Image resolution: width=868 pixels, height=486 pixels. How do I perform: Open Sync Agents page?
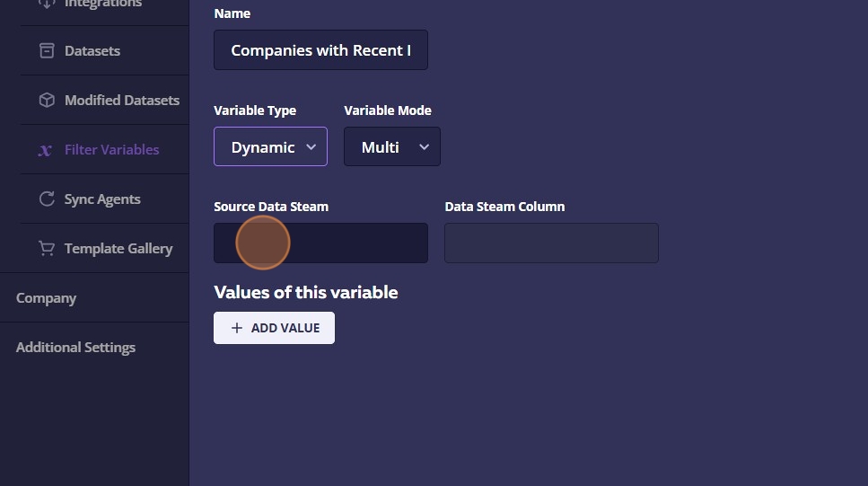(102, 199)
